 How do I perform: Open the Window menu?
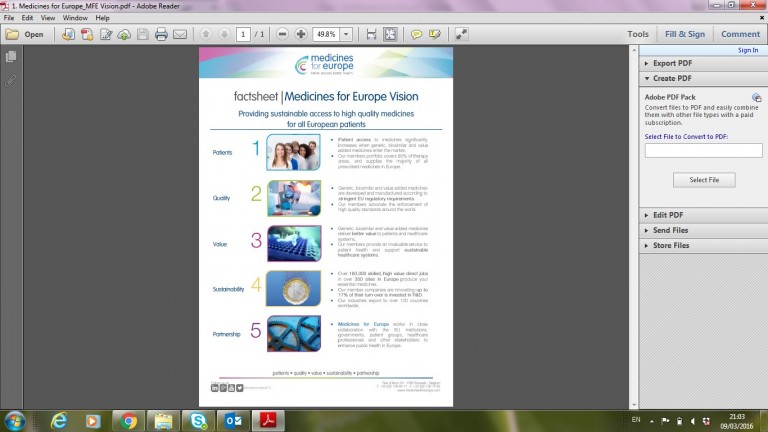(75, 18)
